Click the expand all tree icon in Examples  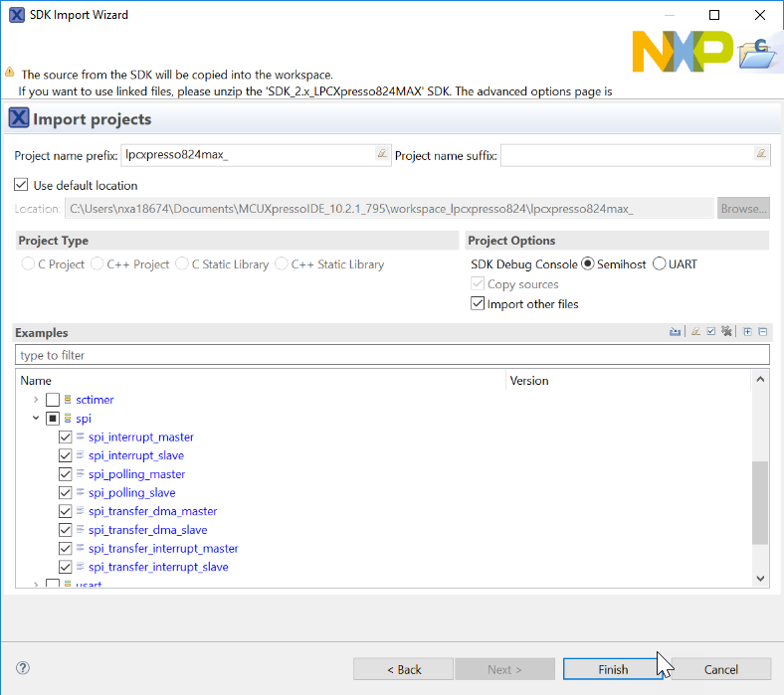pyautogui.click(x=747, y=332)
